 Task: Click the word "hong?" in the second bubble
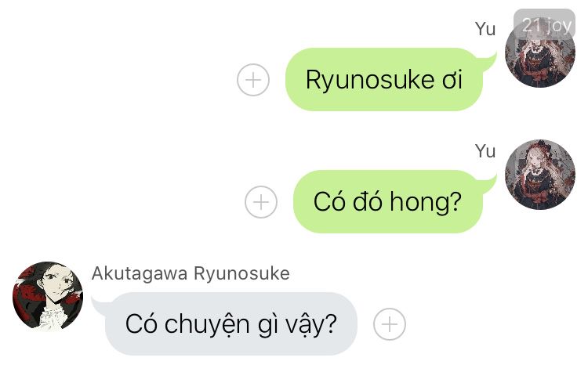tap(426, 202)
